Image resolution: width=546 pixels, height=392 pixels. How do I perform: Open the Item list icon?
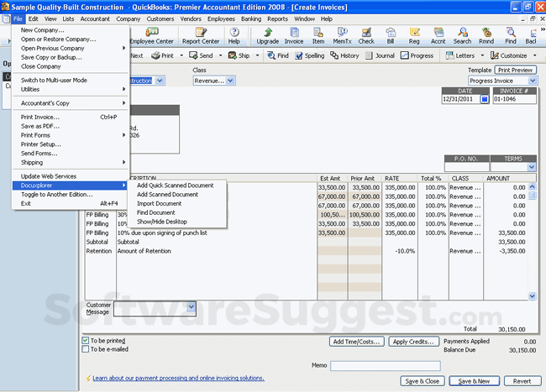(x=318, y=36)
